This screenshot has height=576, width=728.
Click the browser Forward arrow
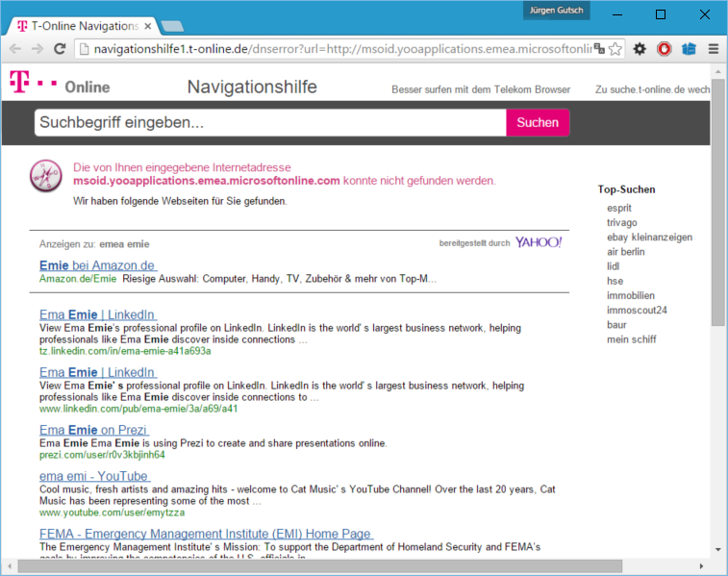[38, 49]
